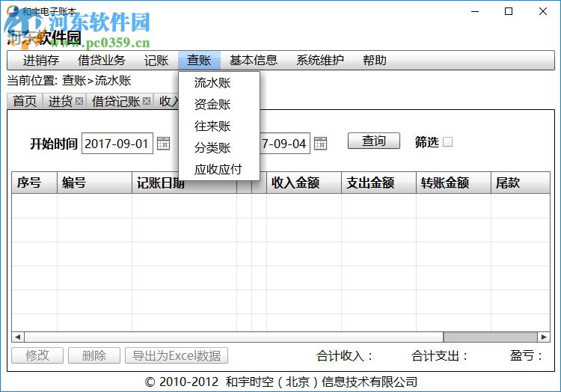Click the 盈亏 label

pos(526,356)
